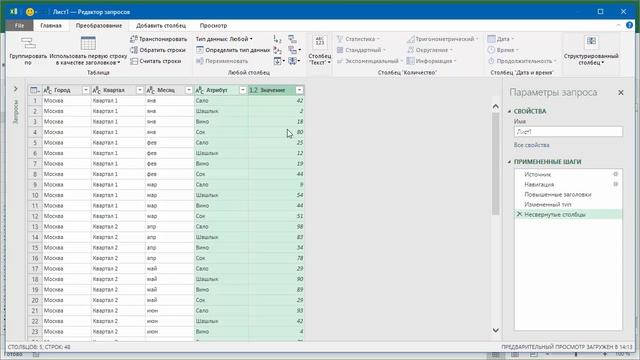Close the Параметры запроса panel
This screenshot has height=360, width=640.
621,93
